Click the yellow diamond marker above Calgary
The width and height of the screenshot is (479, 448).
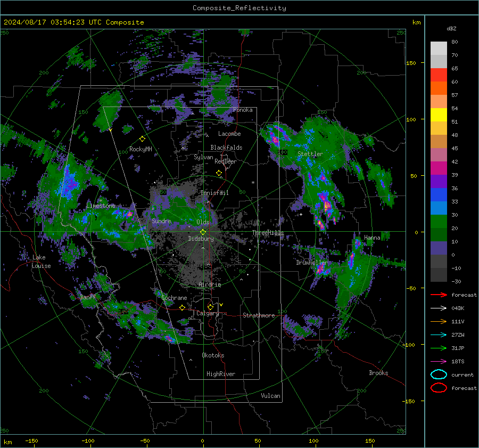point(210,307)
